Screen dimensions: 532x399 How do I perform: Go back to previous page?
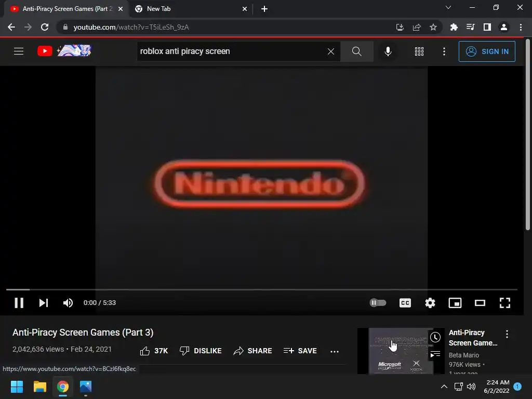tap(11, 27)
